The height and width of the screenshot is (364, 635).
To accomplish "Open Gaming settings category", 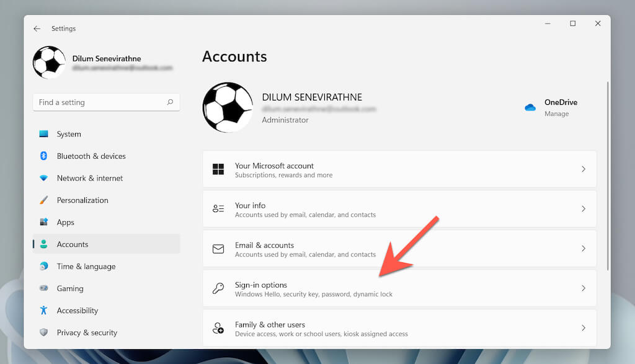I will click(x=107, y=288).
